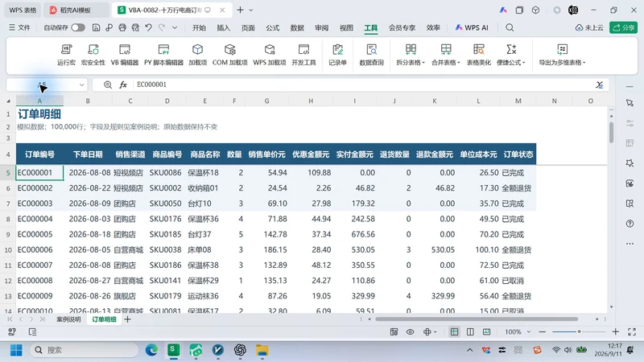
Task: Open WPS 加载项 add-ins
Action: tap(270, 55)
